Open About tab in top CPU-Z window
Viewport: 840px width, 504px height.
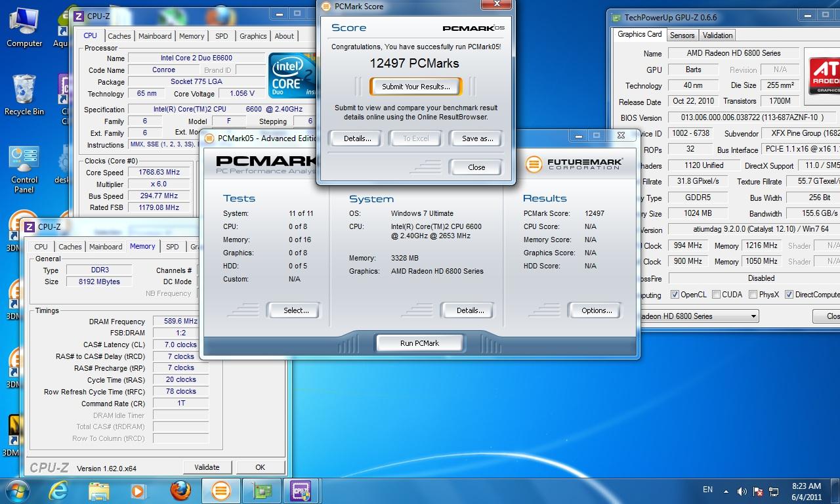[x=284, y=36]
